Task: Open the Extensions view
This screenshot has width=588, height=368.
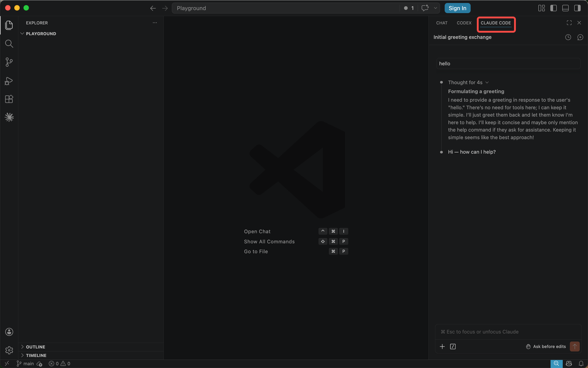Action: click(9, 99)
